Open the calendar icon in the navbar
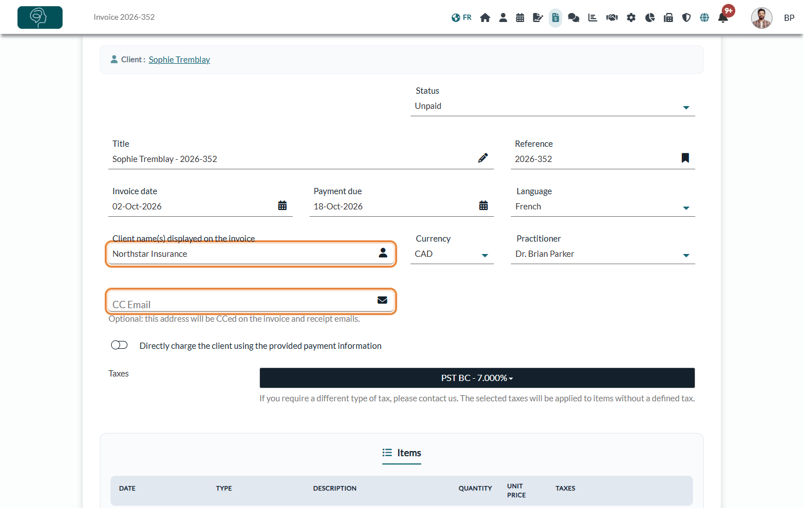Image resolution: width=812 pixels, height=508 pixels. [x=520, y=17]
